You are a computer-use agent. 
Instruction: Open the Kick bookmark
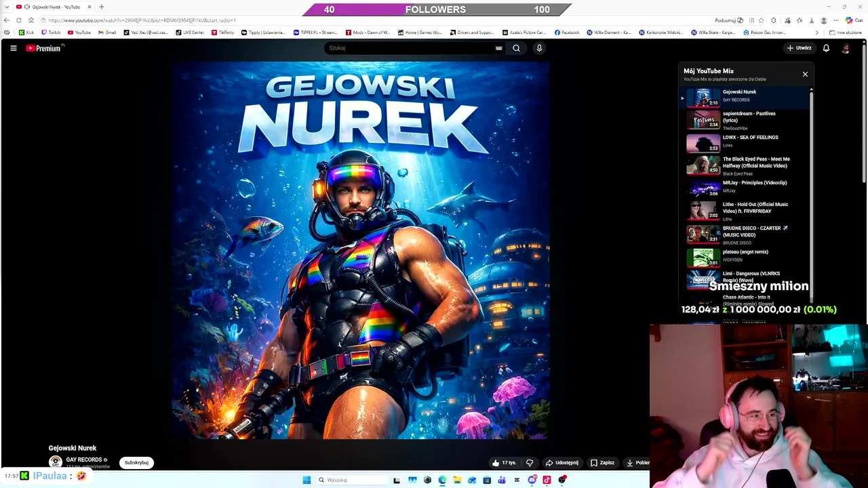click(26, 33)
